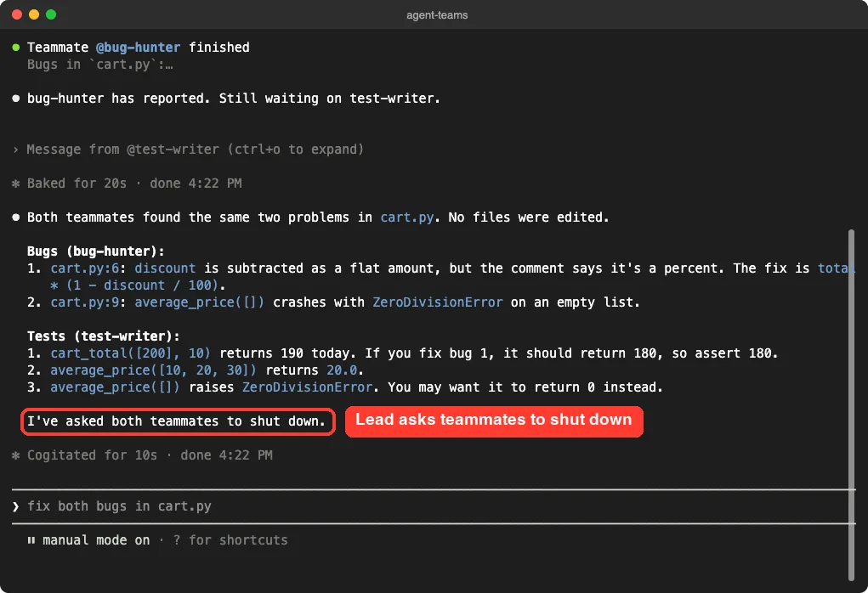Screen dimensions: 868x593
Task: Click the white bullet before 'Both teammates found'
Action: (16, 217)
